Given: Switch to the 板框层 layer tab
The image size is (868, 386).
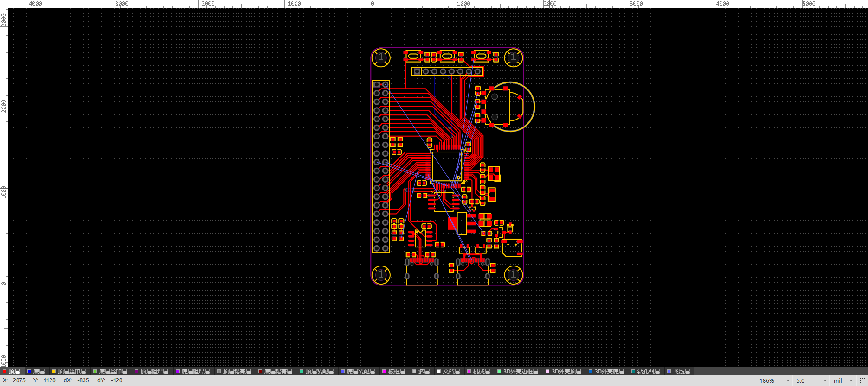Looking at the screenshot, I should (394, 372).
